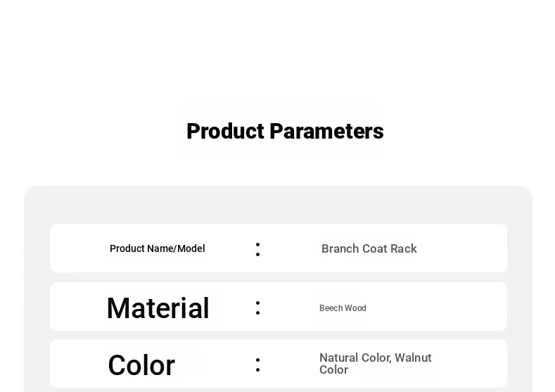Click the Branch Coat Rack value
The width and height of the screenshot is (555, 392).
point(369,248)
